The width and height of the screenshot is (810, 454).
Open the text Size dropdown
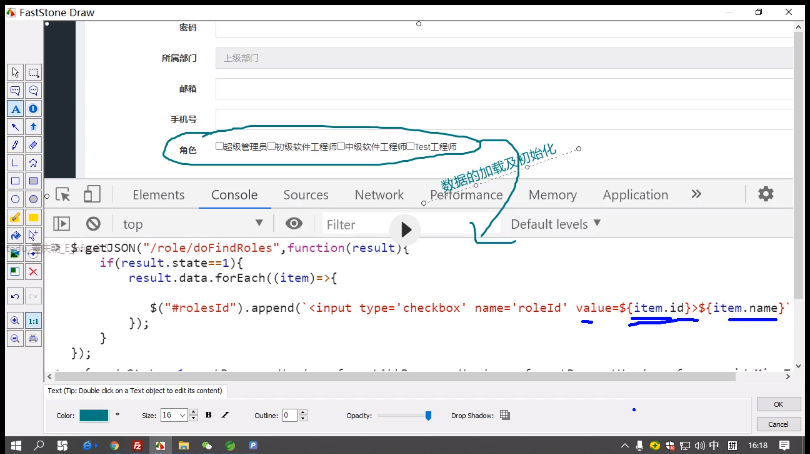coord(182,415)
